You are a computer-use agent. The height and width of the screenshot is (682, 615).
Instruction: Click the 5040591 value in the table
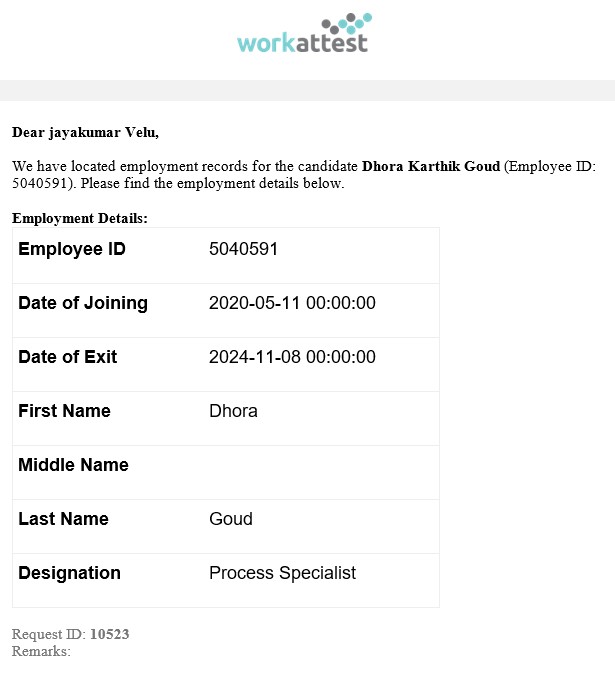243,249
